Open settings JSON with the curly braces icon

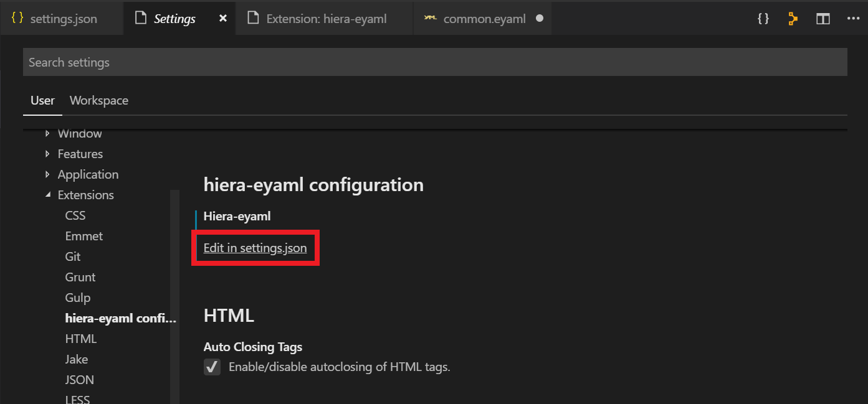(763, 18)
